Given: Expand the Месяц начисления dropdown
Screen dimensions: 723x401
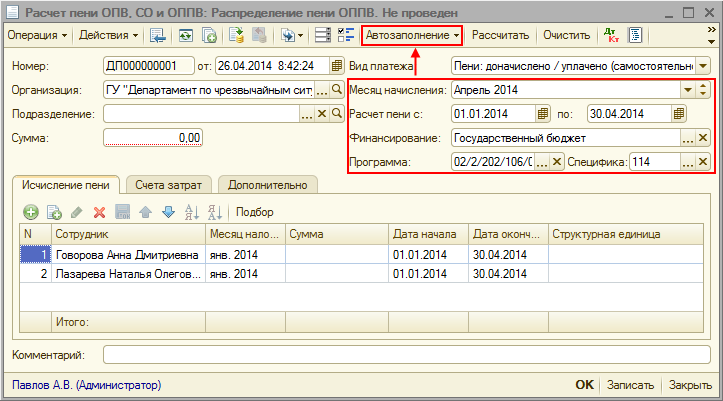Looking at the screenshot, I should pos(689,89).
